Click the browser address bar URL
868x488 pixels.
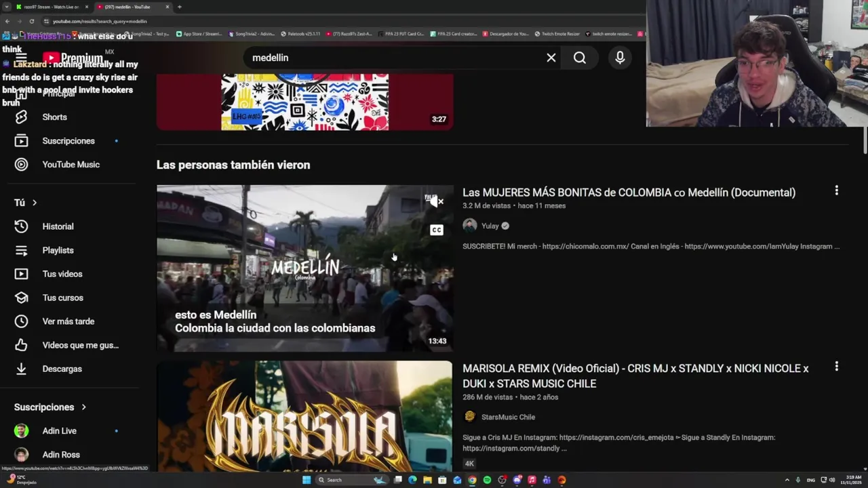pos(100,21)
